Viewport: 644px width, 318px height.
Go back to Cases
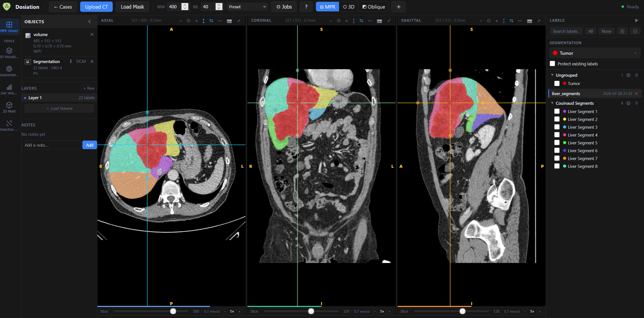[63, 7]
